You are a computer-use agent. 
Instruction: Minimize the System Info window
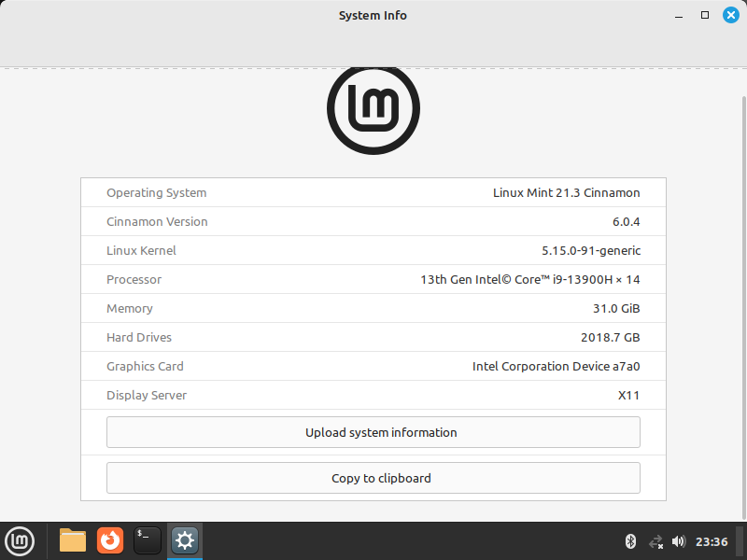(x=679, y=16)
